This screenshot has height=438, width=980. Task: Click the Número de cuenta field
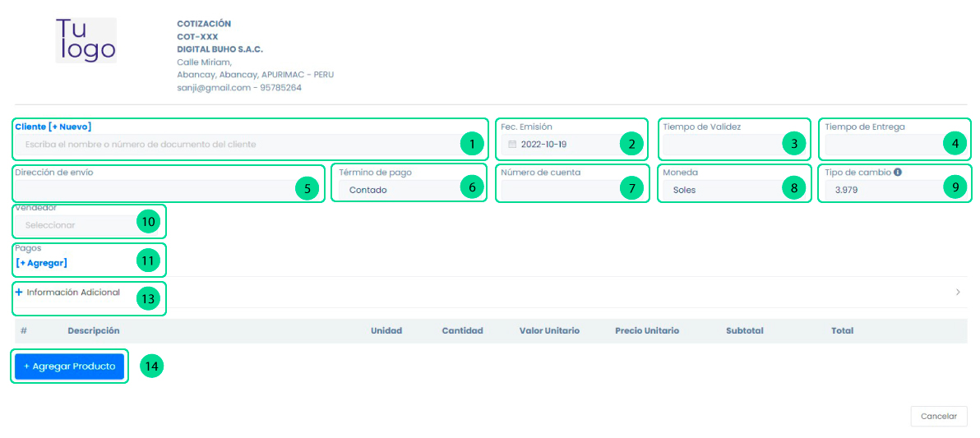pos(557,190)
